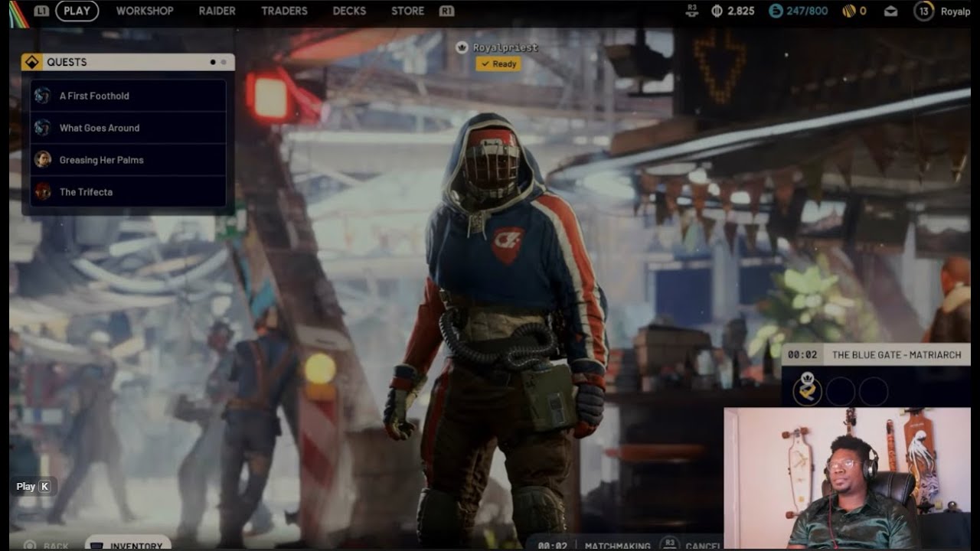Click the crown icon next to Royalpriest
Image resolution: width=980 pixels, height=551 pixels.
tap(462, 47)
